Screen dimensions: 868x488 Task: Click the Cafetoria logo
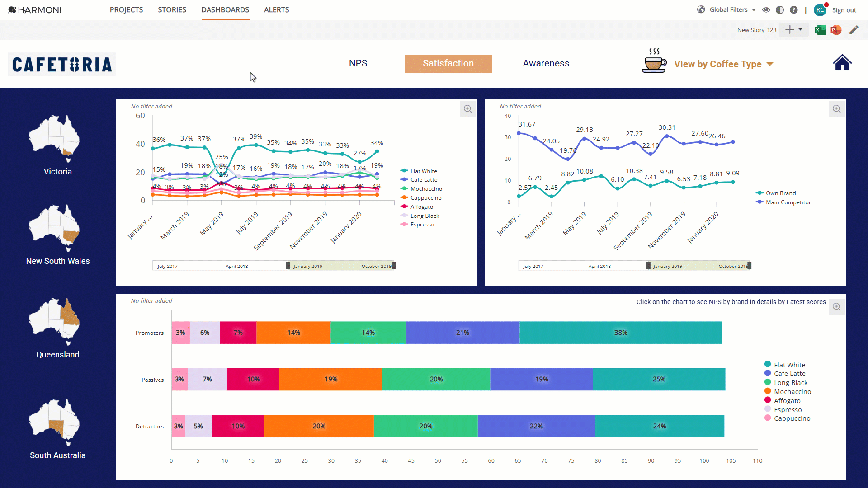62,64
